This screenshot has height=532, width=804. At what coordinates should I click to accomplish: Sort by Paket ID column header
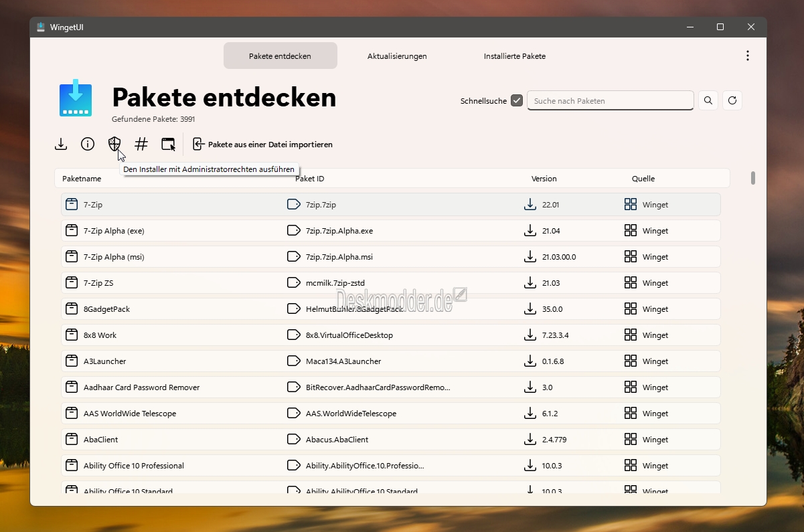coord(309,179)
